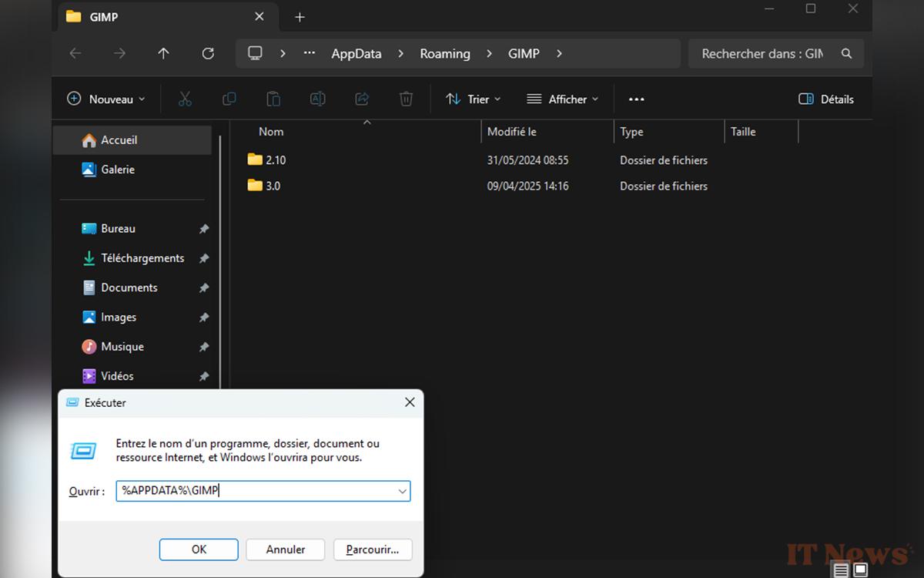
Task: Refresh the GIMP folder view
Action: click(x=208, y=53)
